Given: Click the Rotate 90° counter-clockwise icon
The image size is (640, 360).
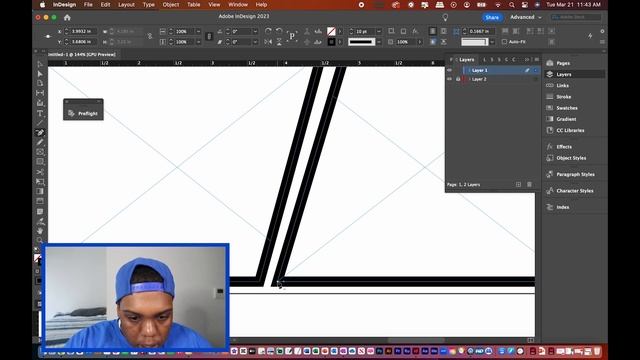Looking at the screenshot, I should click(279, 31).
